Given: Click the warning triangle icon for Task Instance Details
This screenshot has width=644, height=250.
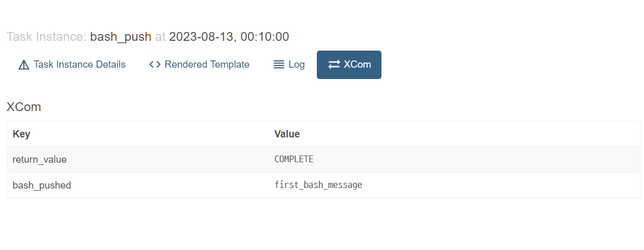Looking at the screenshot, I should pos(24,65).
